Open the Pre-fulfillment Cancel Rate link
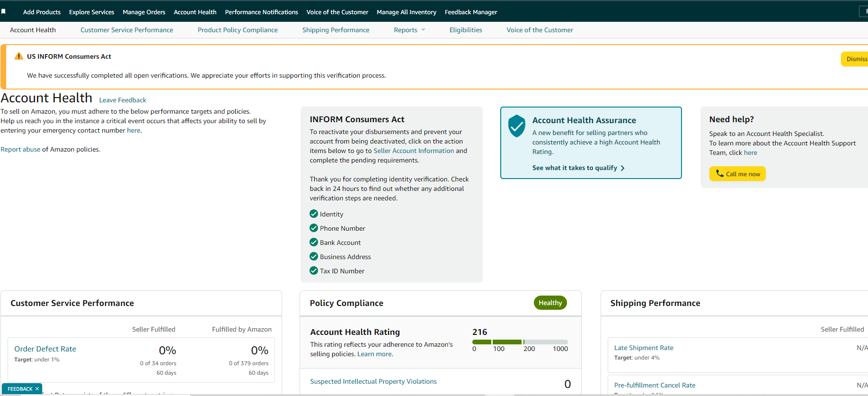Screen dimensions: 868x396 [655, 385]
